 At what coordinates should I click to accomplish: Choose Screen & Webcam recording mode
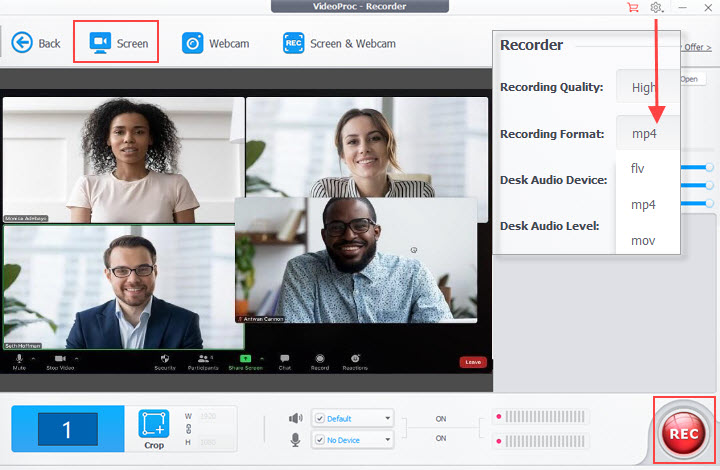click(x=339, y=44)
